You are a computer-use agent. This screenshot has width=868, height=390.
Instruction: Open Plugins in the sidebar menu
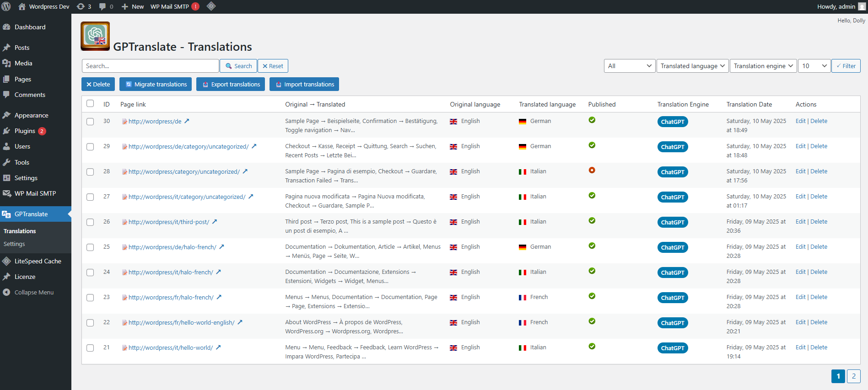click(x=25, y=131)
